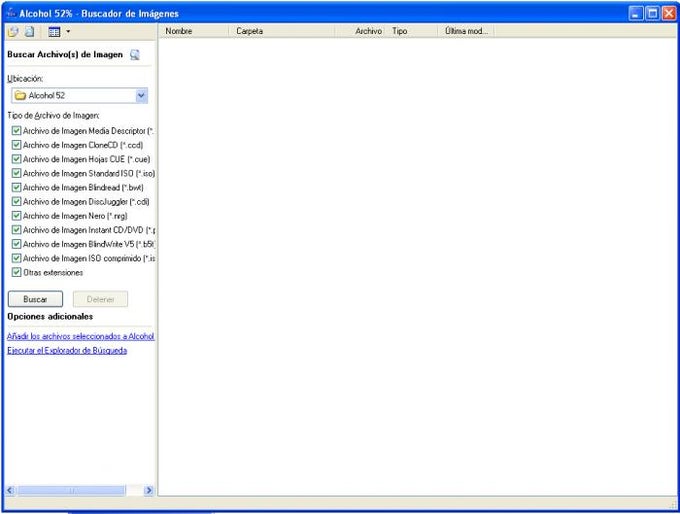680x514 pixels.
Task: Click the Detener button
Action: point(100,299)
